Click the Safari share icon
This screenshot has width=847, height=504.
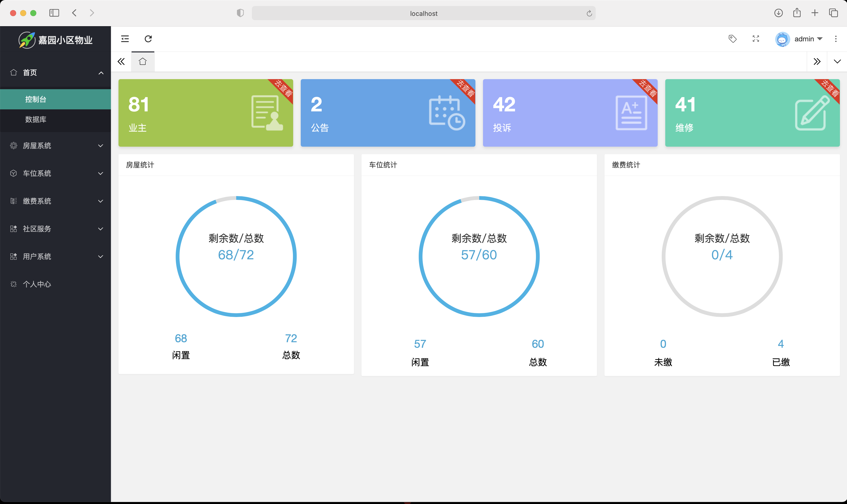point(797,13)
